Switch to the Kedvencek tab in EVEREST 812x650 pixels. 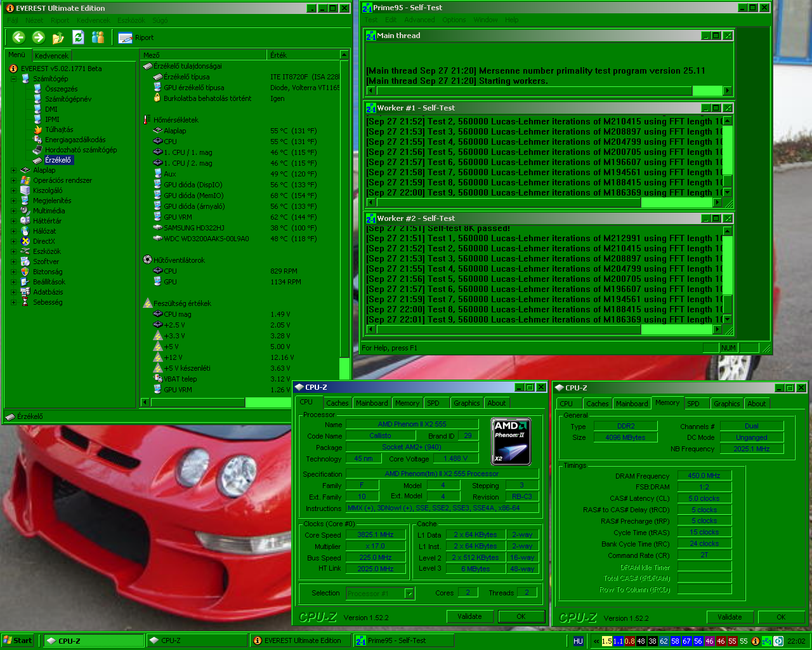click(51, 56)
